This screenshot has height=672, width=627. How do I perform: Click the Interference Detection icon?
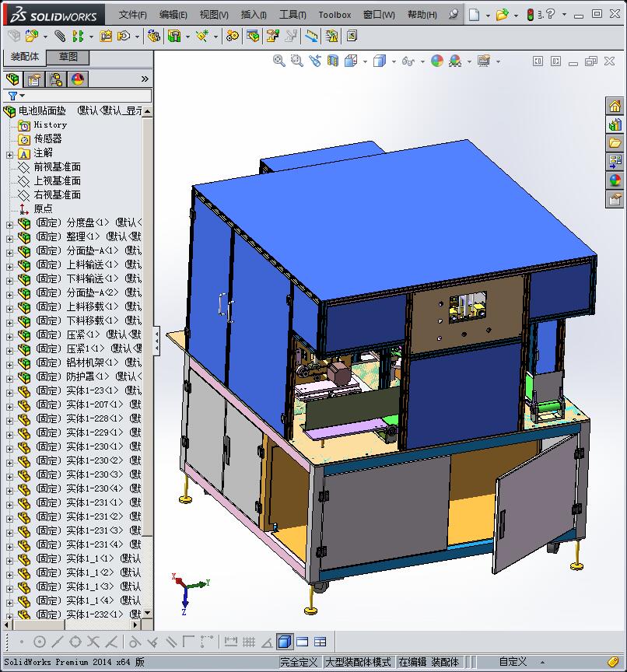(x=312, y=36)
